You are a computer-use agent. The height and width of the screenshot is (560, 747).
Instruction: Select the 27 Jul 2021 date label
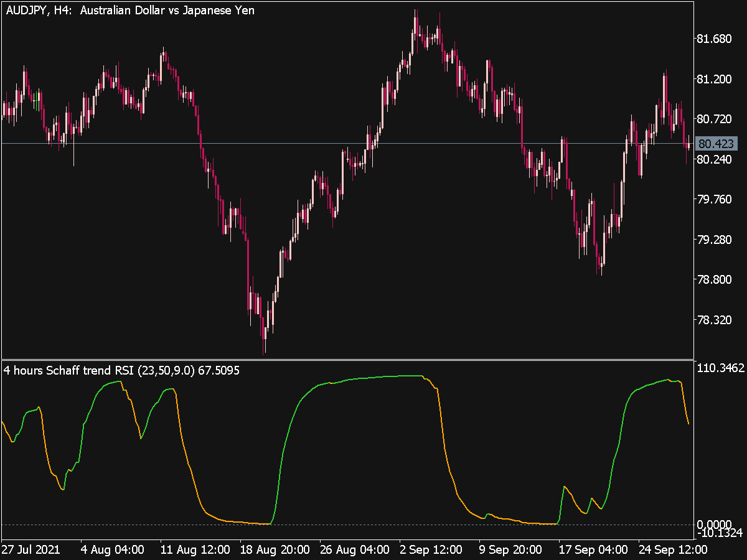[x=31, y=550]
